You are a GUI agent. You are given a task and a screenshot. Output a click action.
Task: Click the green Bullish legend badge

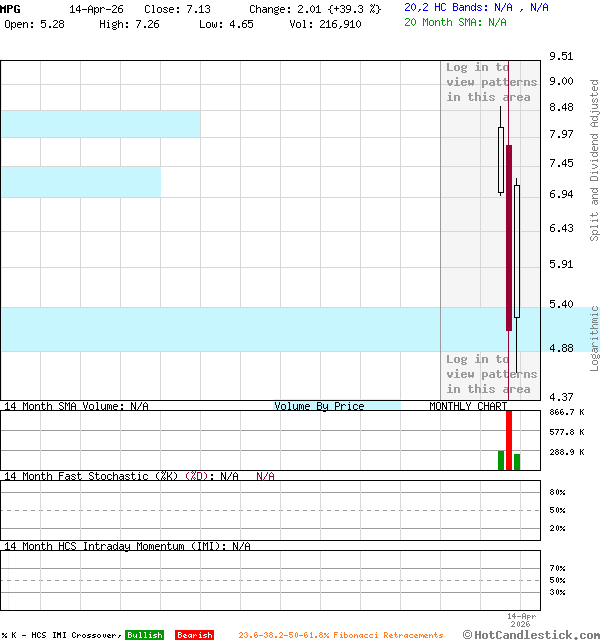point(144,635)
